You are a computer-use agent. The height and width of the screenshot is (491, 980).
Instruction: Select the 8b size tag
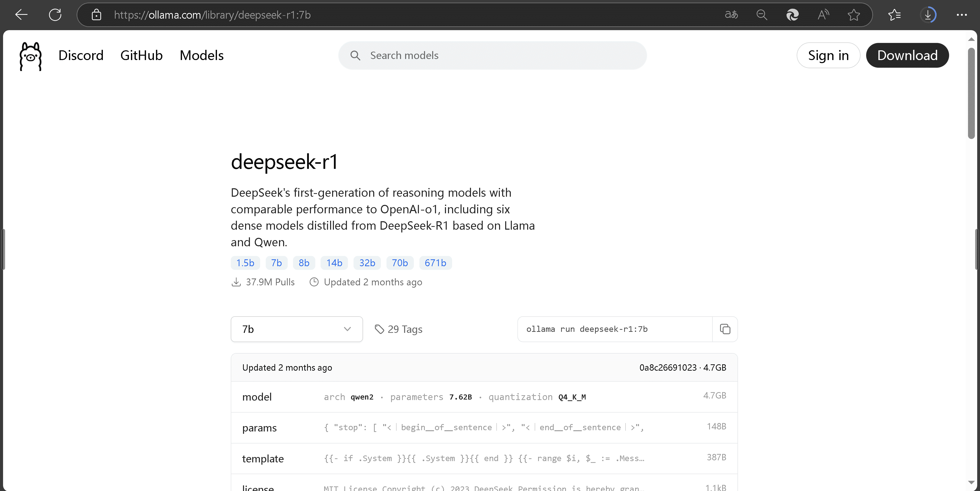pos(304,263)
